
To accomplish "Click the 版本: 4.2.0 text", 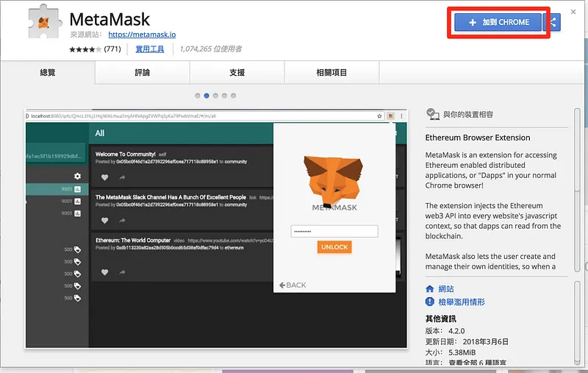I will tap(445, 331).
